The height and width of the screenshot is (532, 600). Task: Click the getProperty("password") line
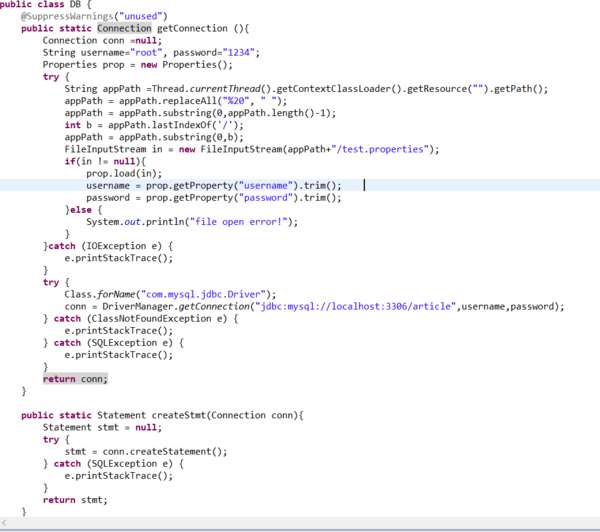(x=214, y=198)
